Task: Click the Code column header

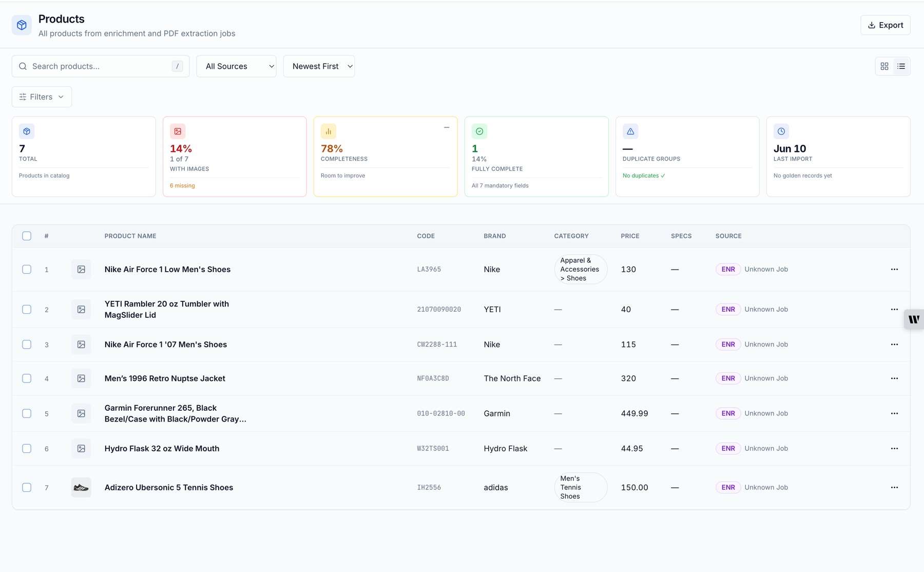Action: [426, 236]
